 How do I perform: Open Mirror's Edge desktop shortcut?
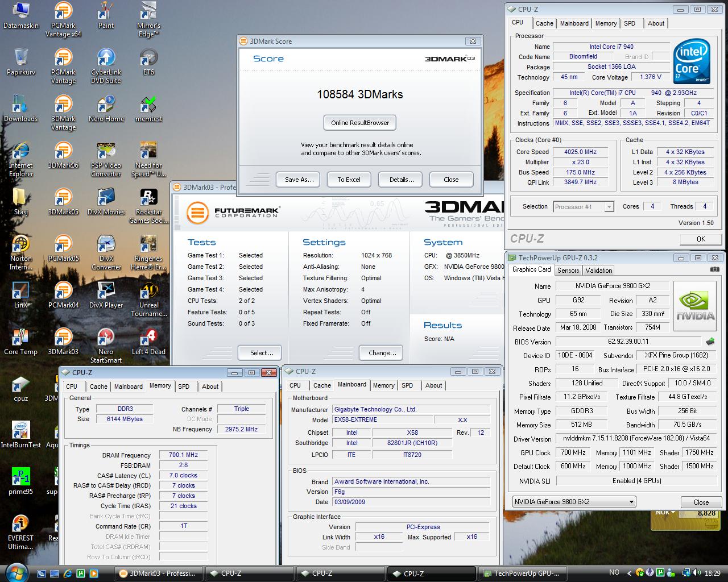pyautogui.click(x=148, y=20)
